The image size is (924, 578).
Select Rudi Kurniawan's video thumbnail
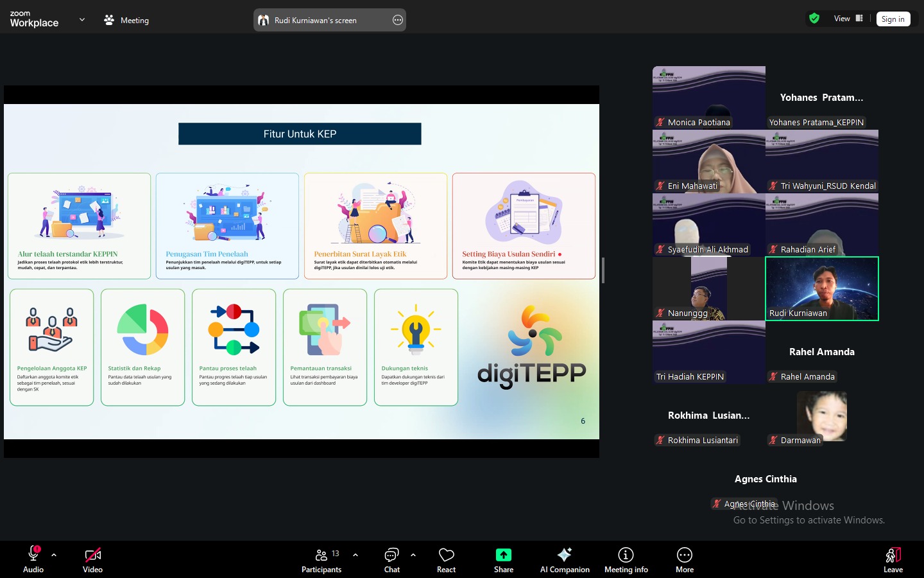click(x=821, y=288)
